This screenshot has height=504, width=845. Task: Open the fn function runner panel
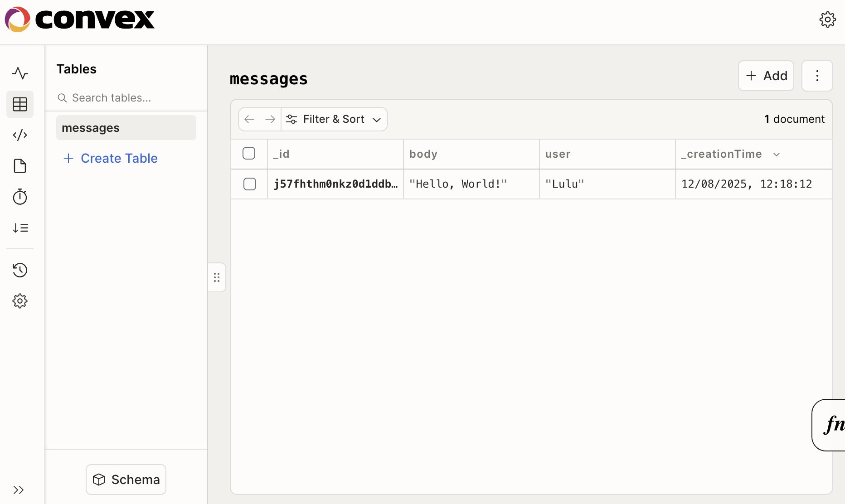[829, 425]
